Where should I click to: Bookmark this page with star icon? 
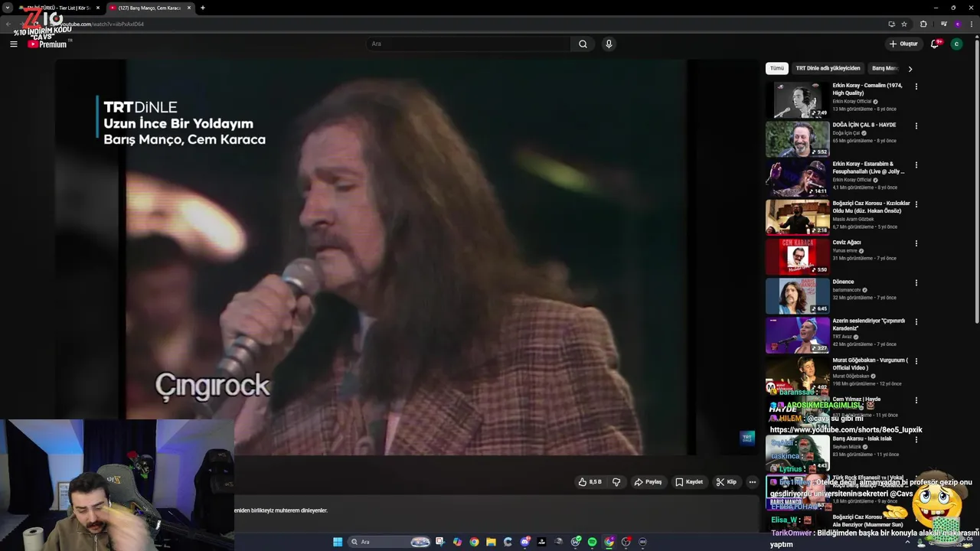pos(904,24)
